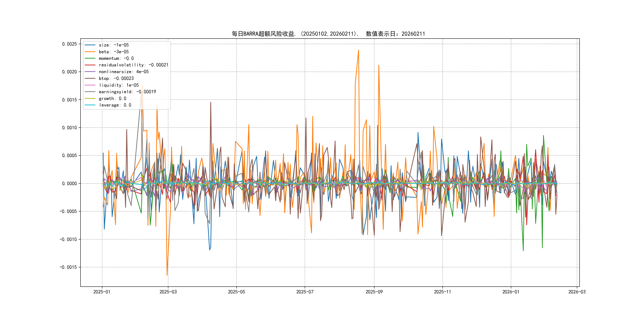
Task: Click the 2026-03 x-axis tick label
Action: [x=577, y=292]
